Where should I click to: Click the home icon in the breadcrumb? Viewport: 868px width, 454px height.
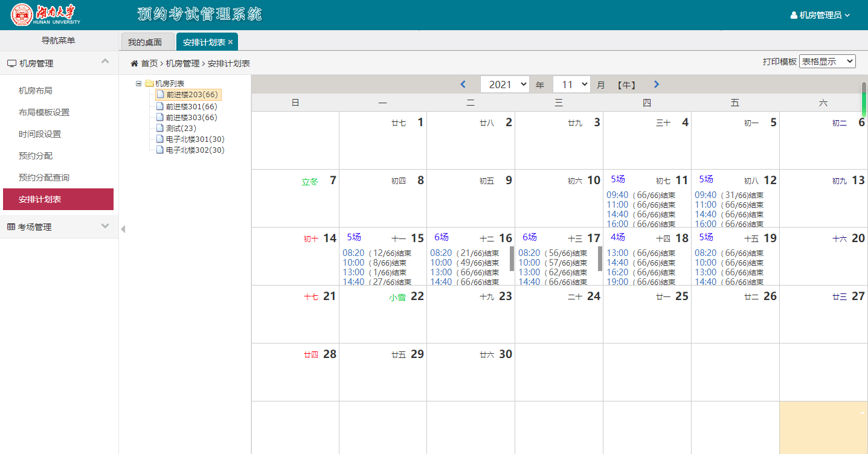[135, 63]
